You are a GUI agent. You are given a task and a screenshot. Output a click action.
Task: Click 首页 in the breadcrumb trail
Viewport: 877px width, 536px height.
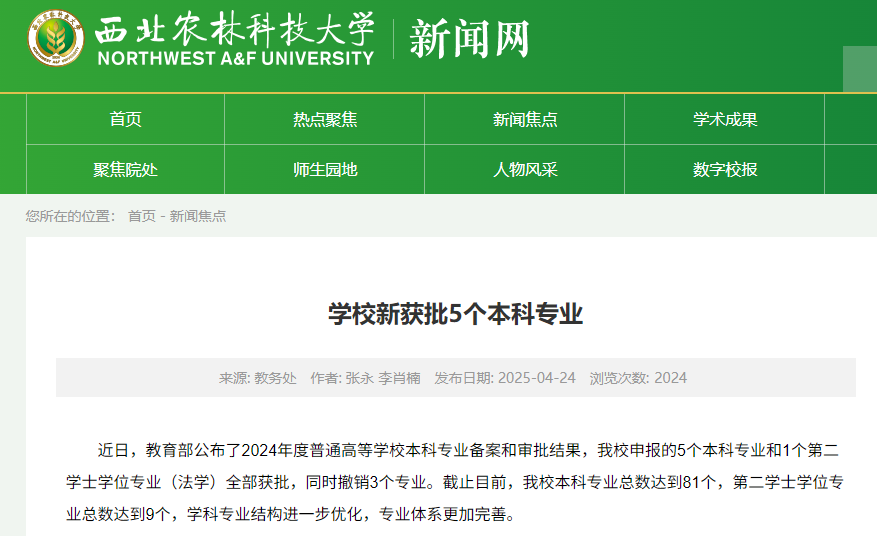pyautogui.click(x=142, y=216)
